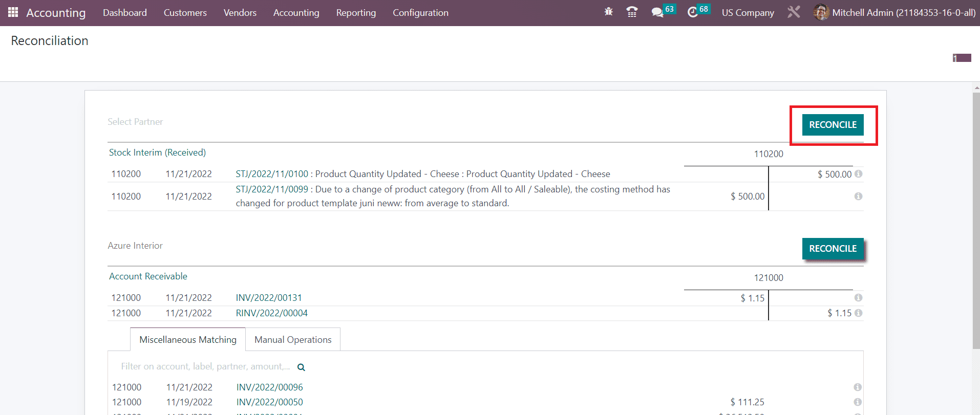Switch to Manual Operations tab
This screenshot has width=980, height=415.
click(x=293, y=340)
